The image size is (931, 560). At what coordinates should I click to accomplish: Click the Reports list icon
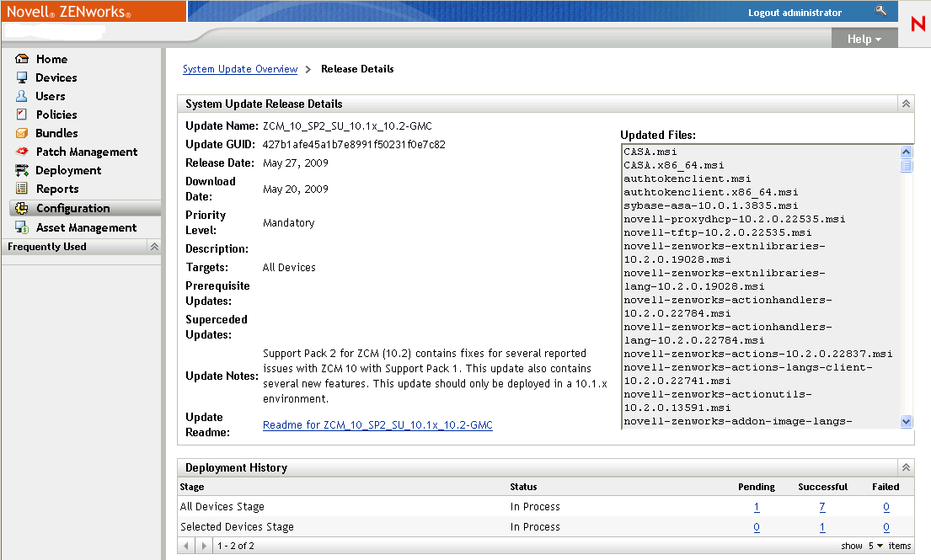pyautogui.click(x=22, y=189)
